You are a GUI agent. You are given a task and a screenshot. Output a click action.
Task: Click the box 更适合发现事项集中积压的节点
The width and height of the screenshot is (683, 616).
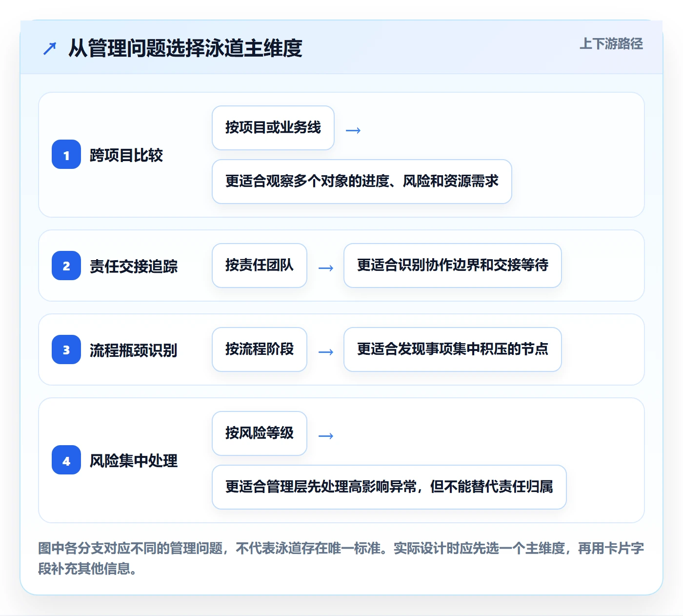click(453, 349)
